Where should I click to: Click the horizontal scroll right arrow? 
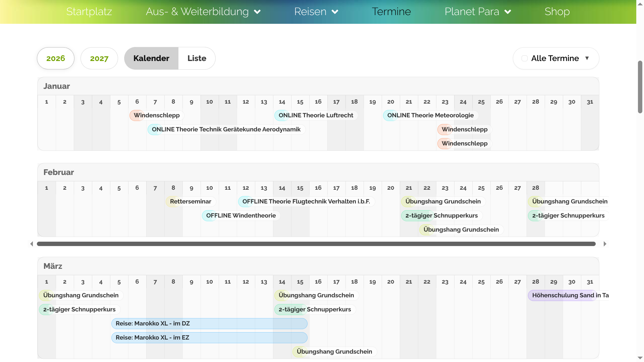pos(605,244)
